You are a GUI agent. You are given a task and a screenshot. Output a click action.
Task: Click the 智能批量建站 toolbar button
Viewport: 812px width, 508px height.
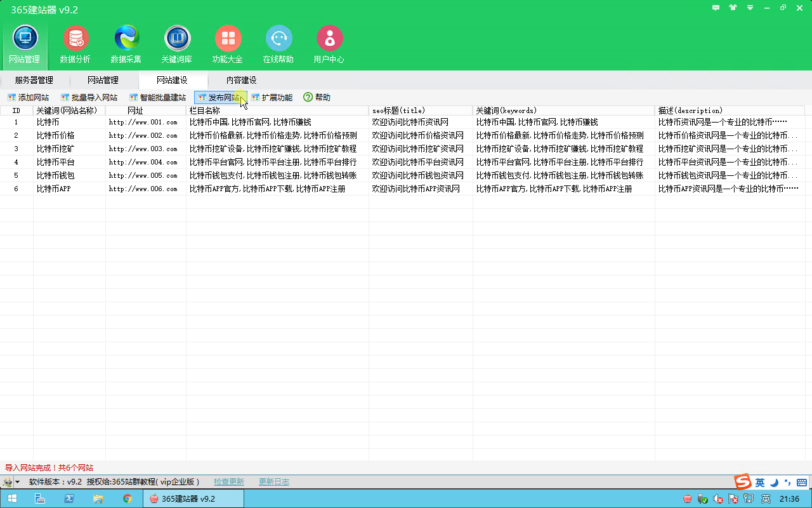tap(157, 97)
